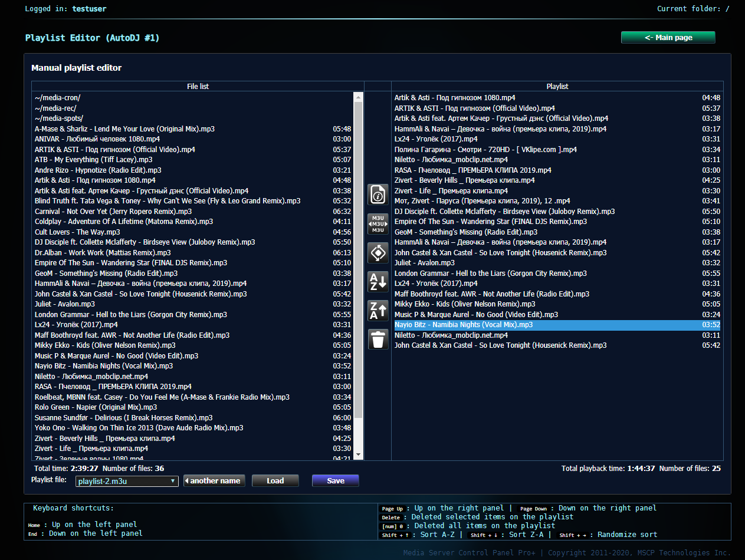Screen dimensions: 745x560
Task: Click the trash icon to delete selected items
Action: [x=378, y=339]
